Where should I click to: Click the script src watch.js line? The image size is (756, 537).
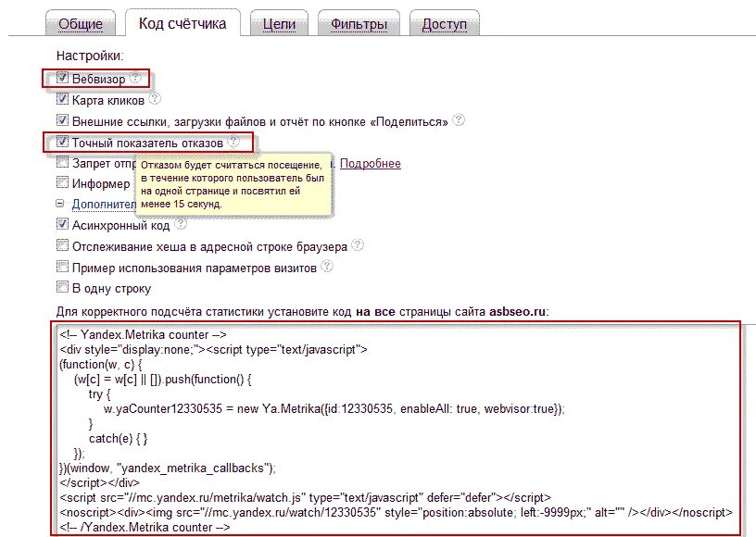tap(306, 497)
